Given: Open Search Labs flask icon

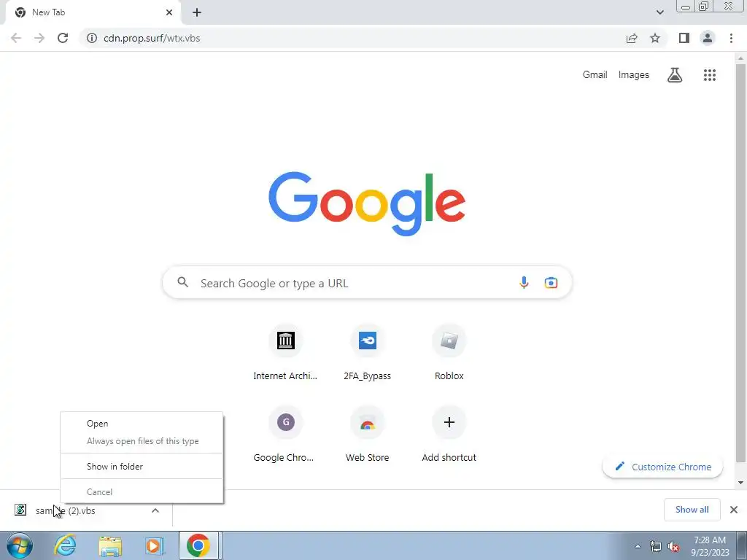Looking at the screenshot, I should click(675, 75).
